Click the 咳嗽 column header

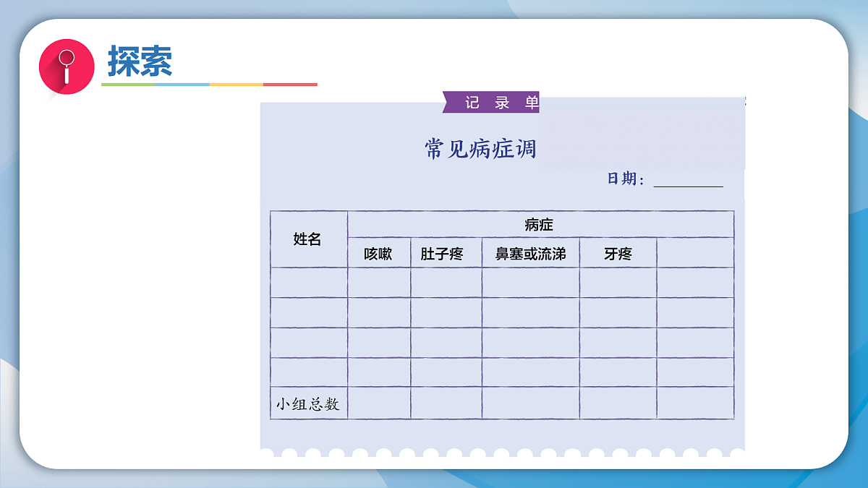pyautogui.click(x=379, y=253)
